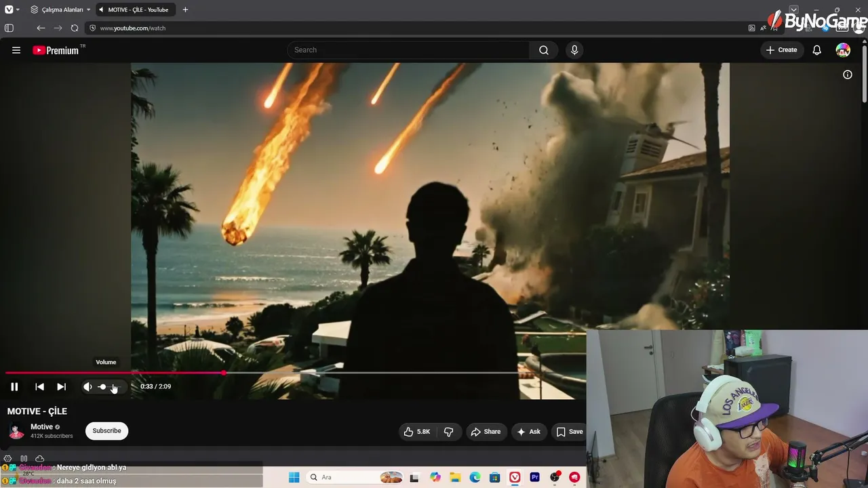This screenshot has width=868, height=488.
Task: Subscribe to the Motive channel
Action: (106, 431)
